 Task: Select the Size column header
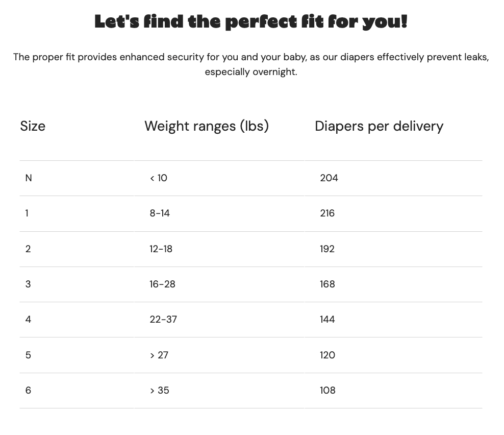[x=33, y=126]
